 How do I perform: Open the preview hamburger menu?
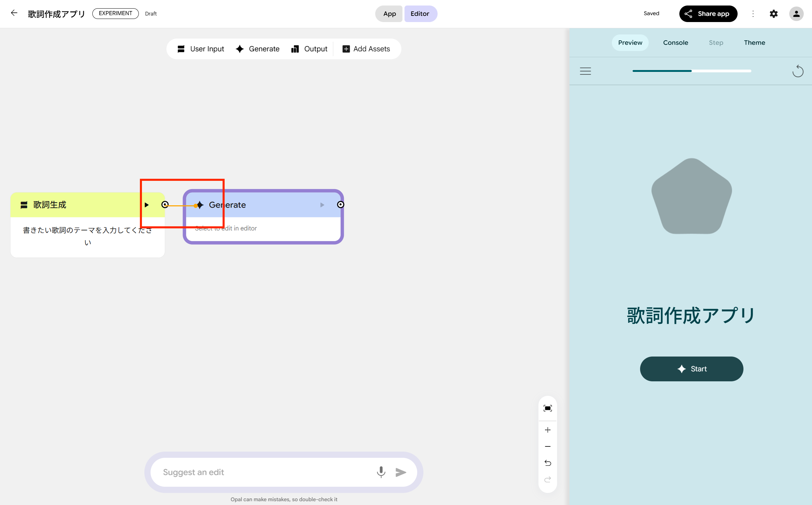click(585, 71)
